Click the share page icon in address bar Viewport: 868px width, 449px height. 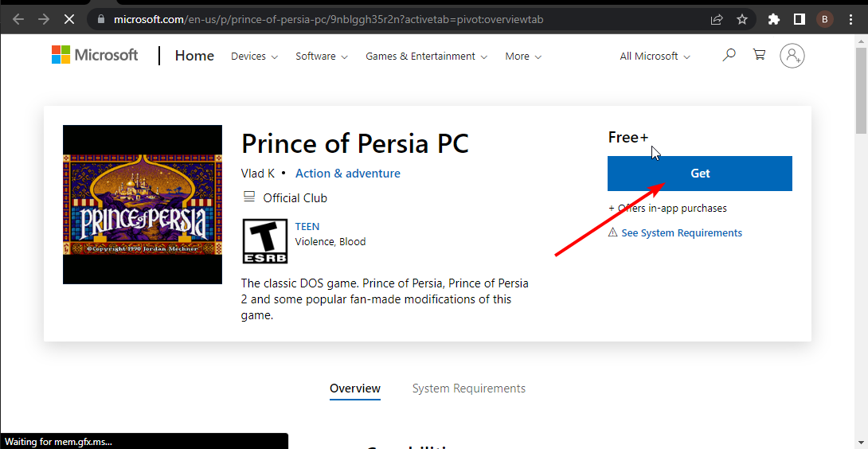(717, 19)
